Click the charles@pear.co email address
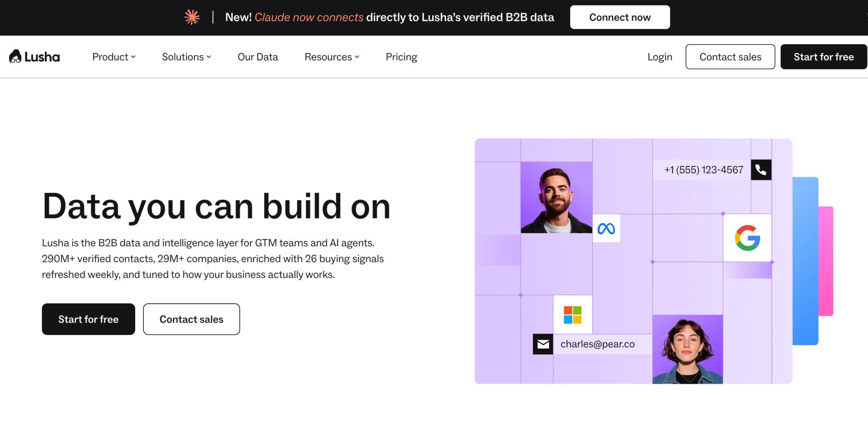Viewport: 868px width, 428px height. (598, 344)
